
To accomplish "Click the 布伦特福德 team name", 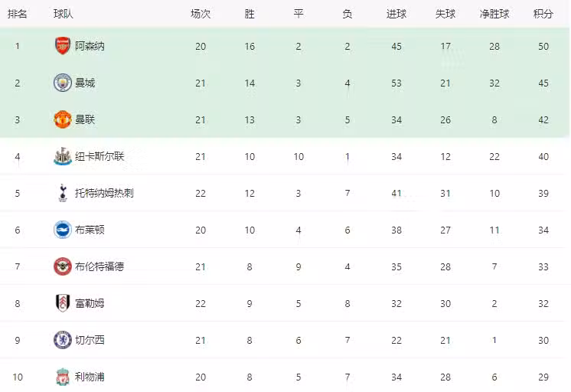I will (100, 266).
